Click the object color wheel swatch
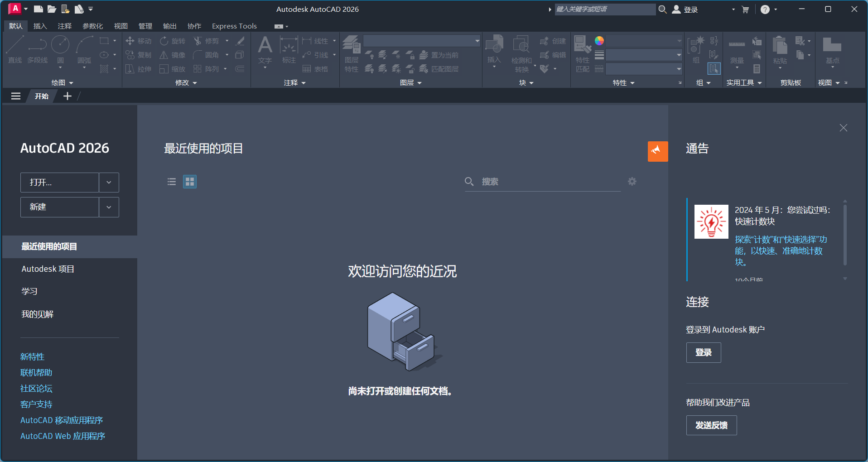 (x=599, y=41)
